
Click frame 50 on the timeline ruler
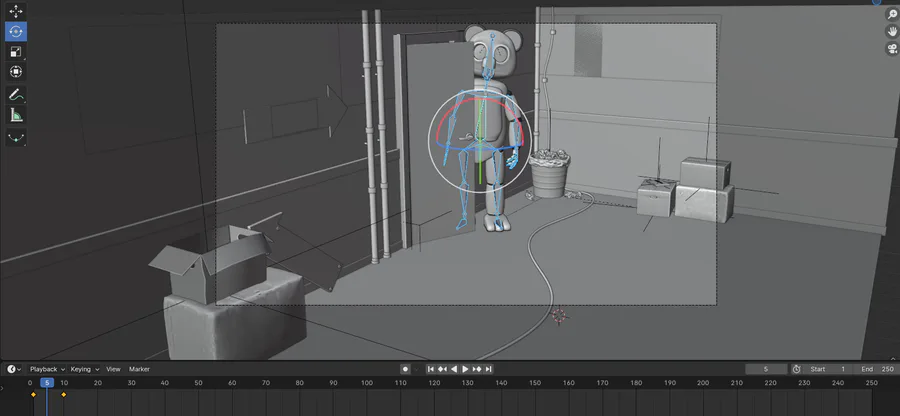pyautogui.click(x=199, y=383)
